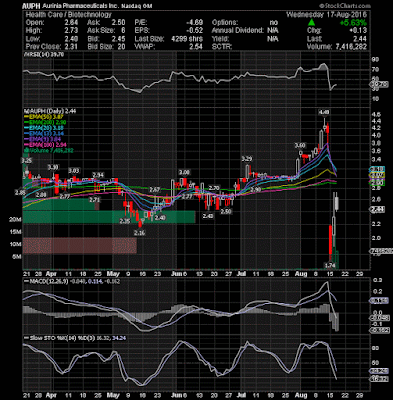This screenshot has height=400, width=393.
Task: Click the Options value no
Action: pyautogui.click(x=274, y=23)
